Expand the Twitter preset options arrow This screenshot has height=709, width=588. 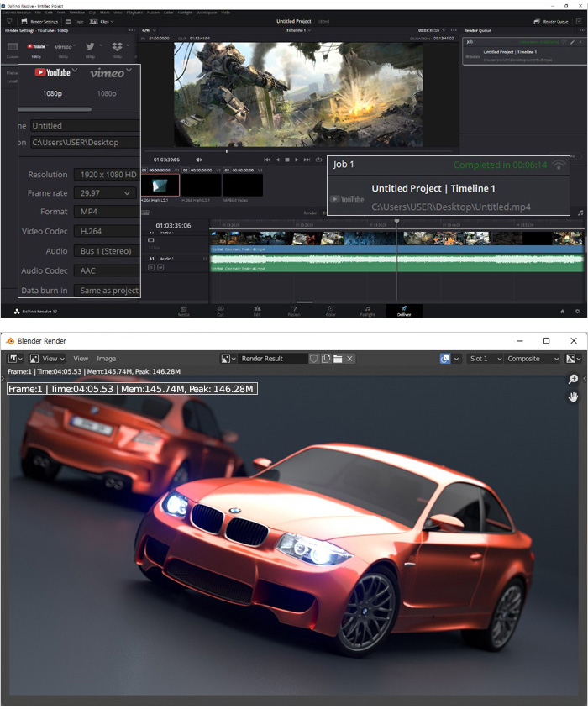(x=101, y=45)
